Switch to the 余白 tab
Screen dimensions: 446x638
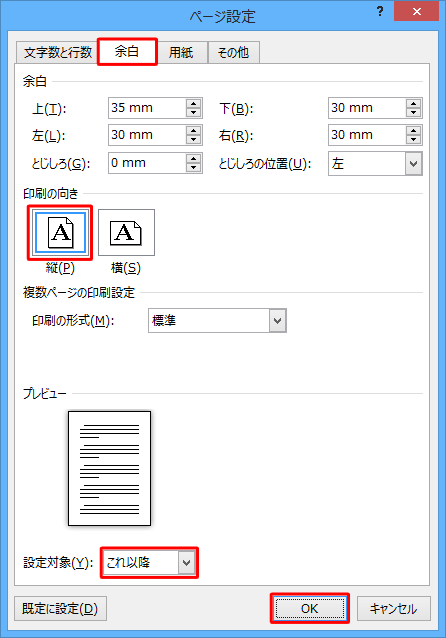[127, 52]
